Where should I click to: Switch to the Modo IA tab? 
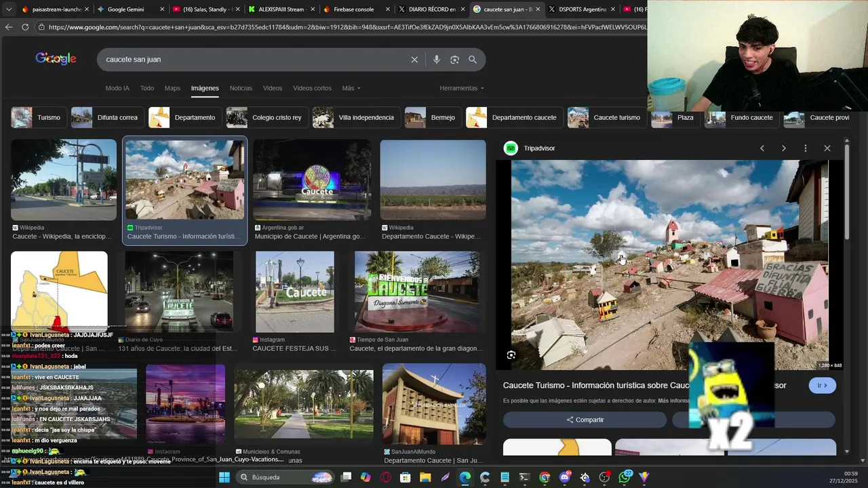[117, 88]
